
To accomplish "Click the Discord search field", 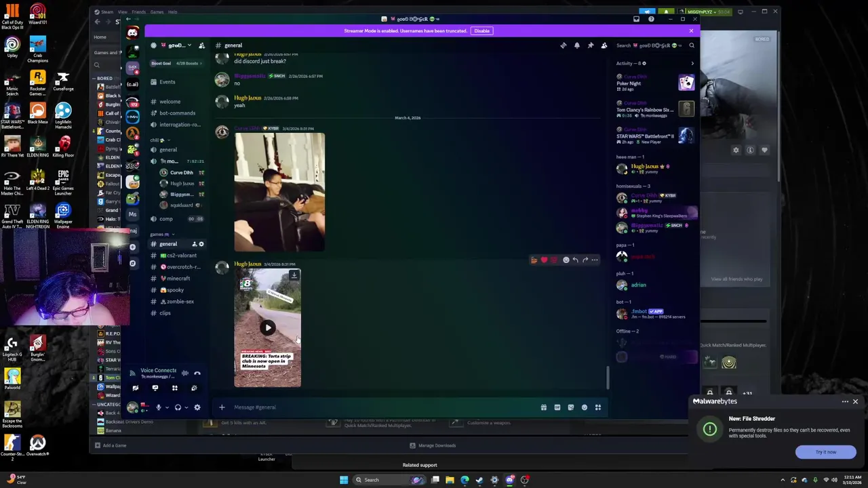I will (x=654, y=45).
